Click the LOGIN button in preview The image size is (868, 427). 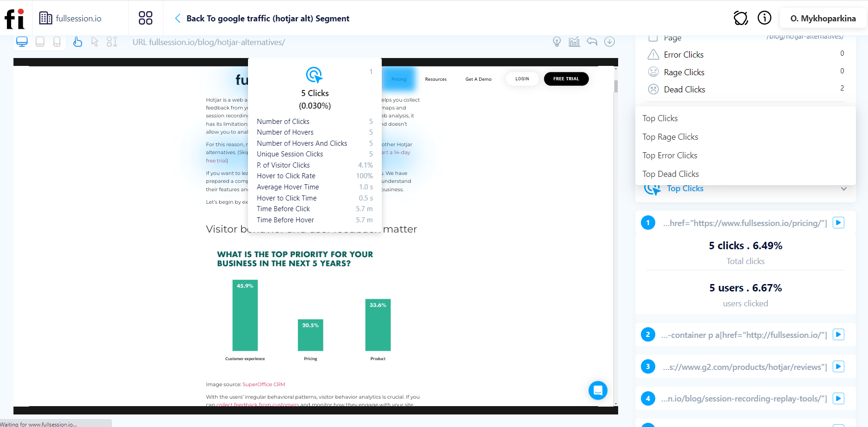pyautogui.click(x=522, y=79)
